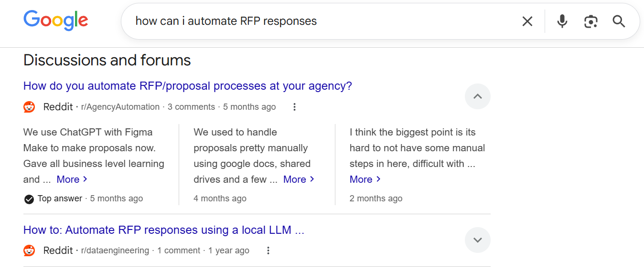
Task: Click the "r/AgencyAutomation" subreddit text
Action: click(x=120, y=107)
